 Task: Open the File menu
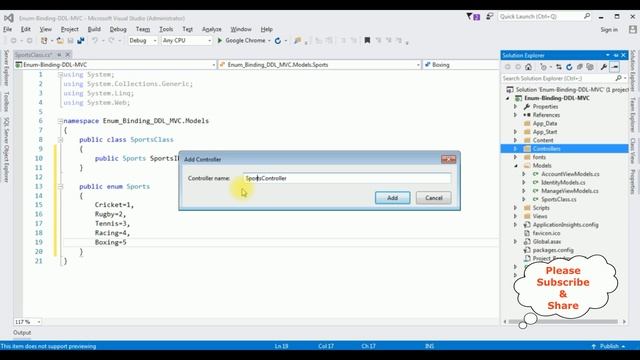point(7,29)
